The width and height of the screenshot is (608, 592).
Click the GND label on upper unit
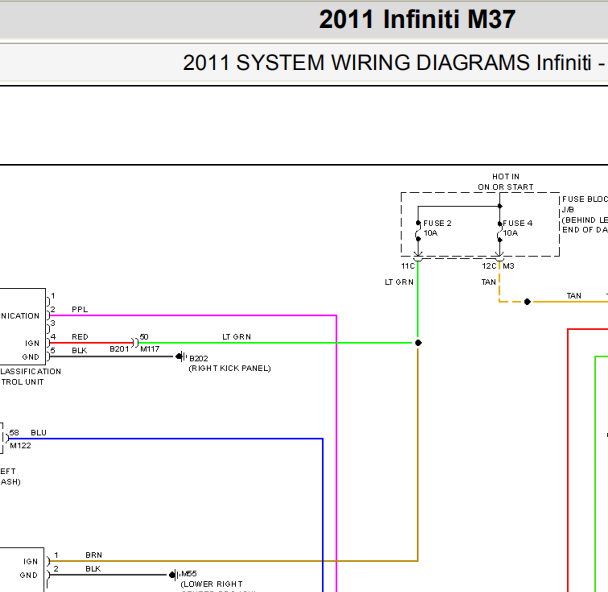pos(31,357)
